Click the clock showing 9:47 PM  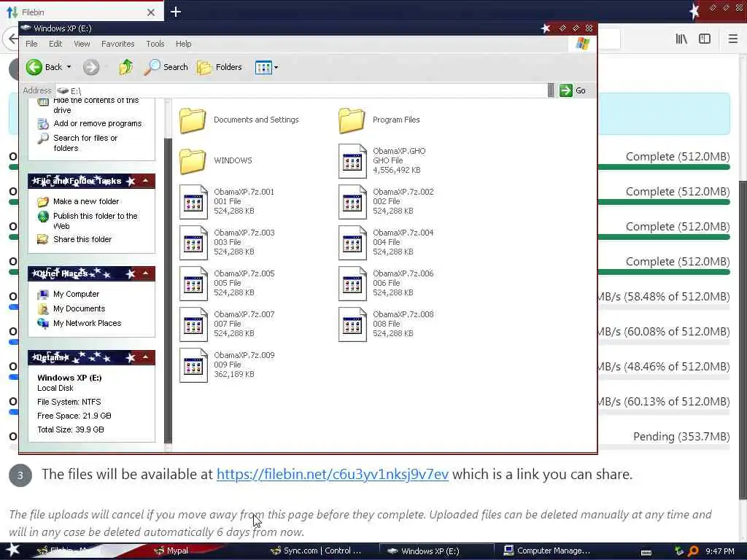(x=720, y=551)
